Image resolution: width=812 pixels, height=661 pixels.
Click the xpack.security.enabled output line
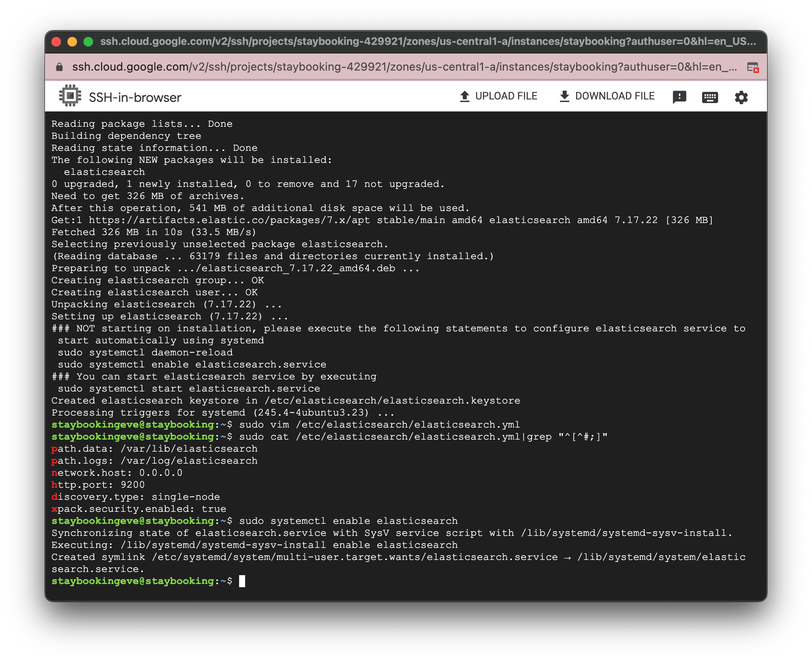point(138,509)
